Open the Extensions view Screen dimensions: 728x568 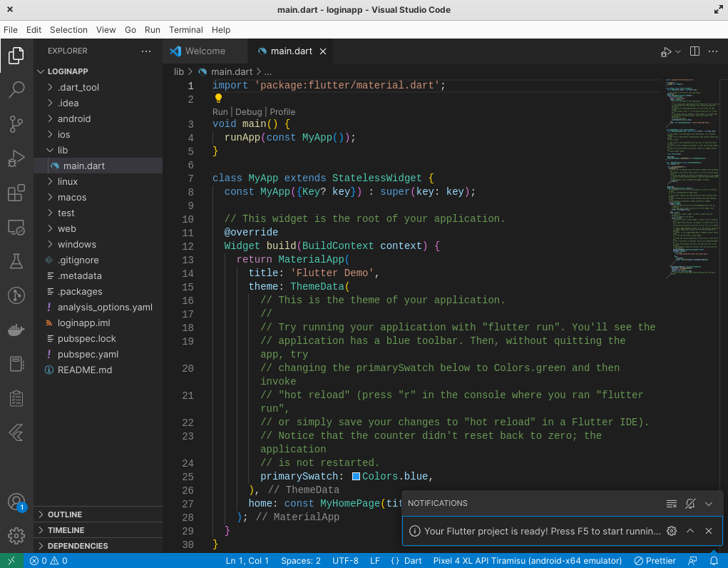point(16,193)
